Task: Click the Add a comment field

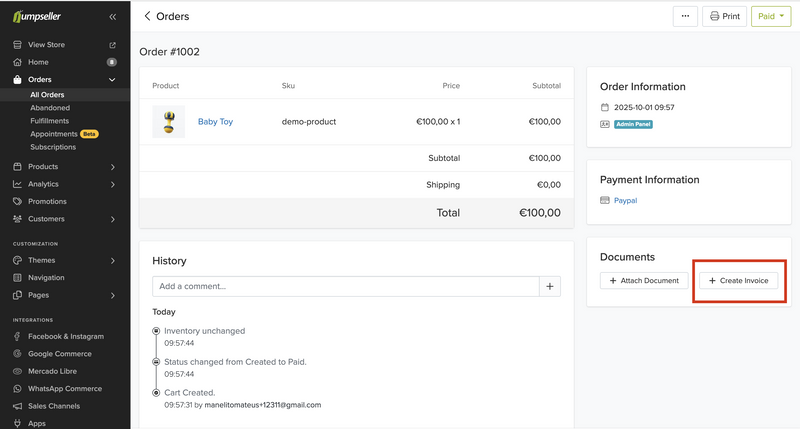Action: [345, 286]
